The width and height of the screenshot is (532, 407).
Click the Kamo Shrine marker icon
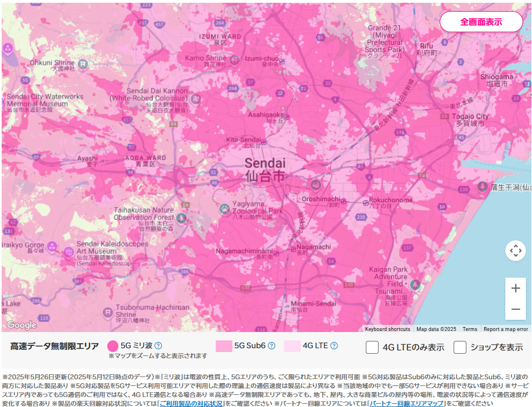pos(235,61)
